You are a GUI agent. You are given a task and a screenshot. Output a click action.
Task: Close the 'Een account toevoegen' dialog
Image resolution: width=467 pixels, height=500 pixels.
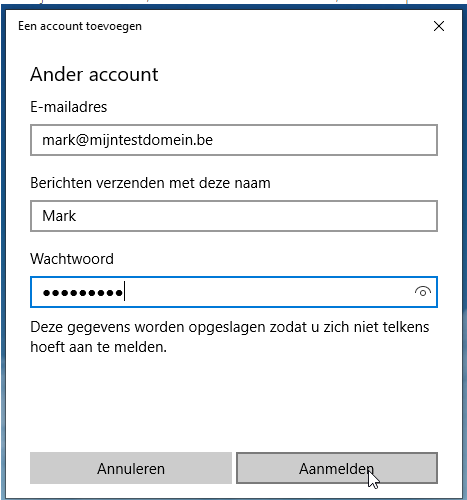coord(439,26)
